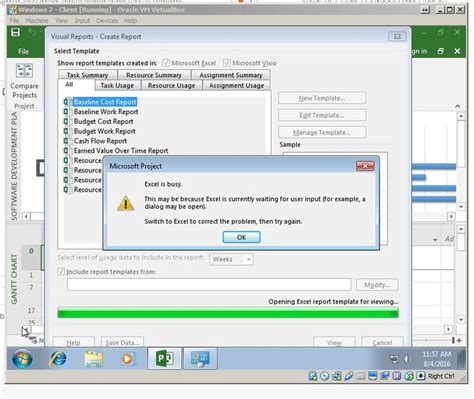The height and width of the screenshot is (399, 474).
Task: Select Budget Work Report template
Action: pyautogui.click(x=105, y=131)
